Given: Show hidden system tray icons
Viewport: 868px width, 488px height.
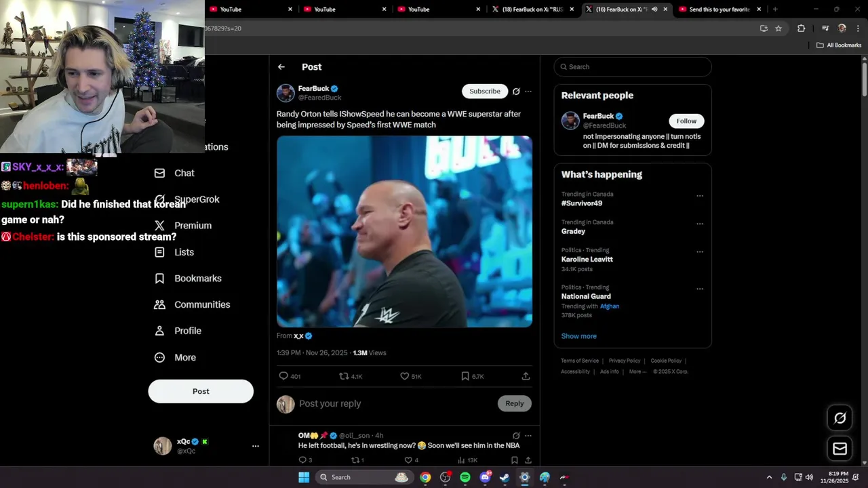Looking at the screenshot, I should click(769, 477).
